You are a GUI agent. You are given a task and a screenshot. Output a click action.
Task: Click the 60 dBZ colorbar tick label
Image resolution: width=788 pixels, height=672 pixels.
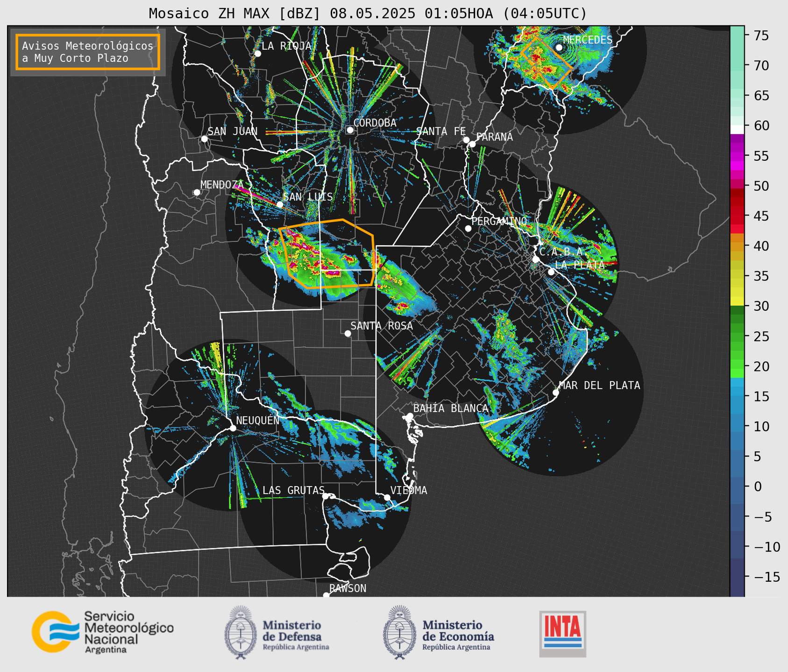[x=761, y=126]
